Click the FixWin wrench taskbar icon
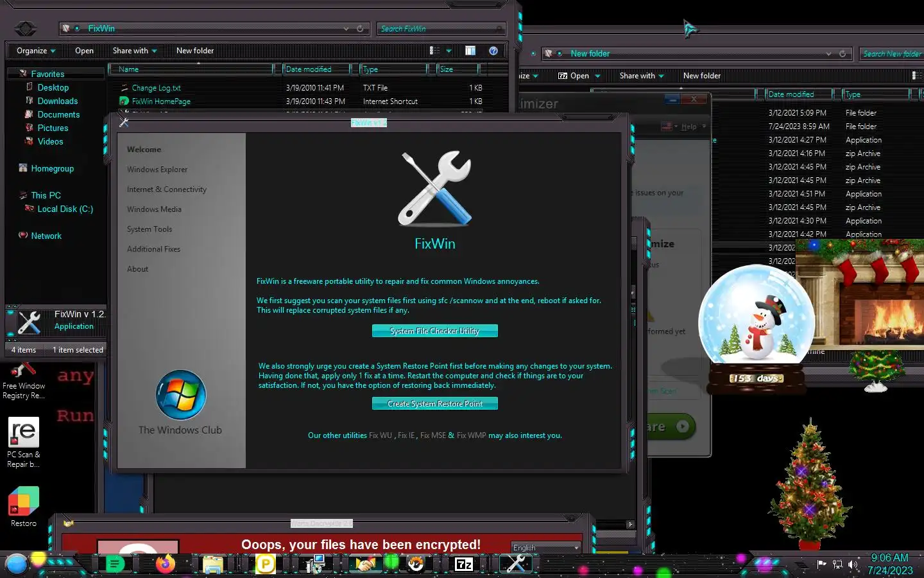 516,564
